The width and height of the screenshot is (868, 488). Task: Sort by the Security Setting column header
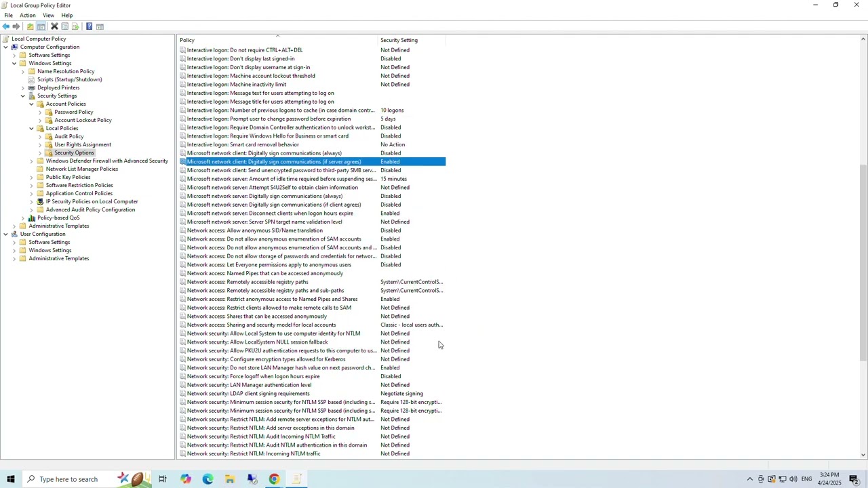coord(412,40)
